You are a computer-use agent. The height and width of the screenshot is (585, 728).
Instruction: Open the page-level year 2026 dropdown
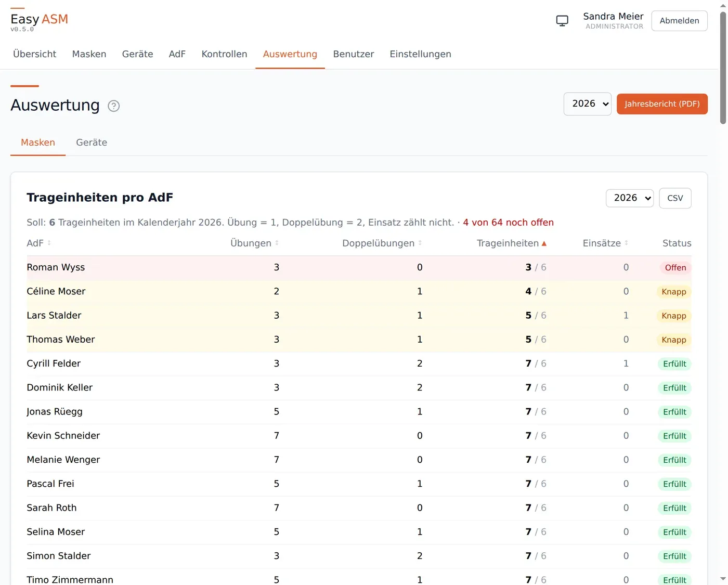(588, 104)
